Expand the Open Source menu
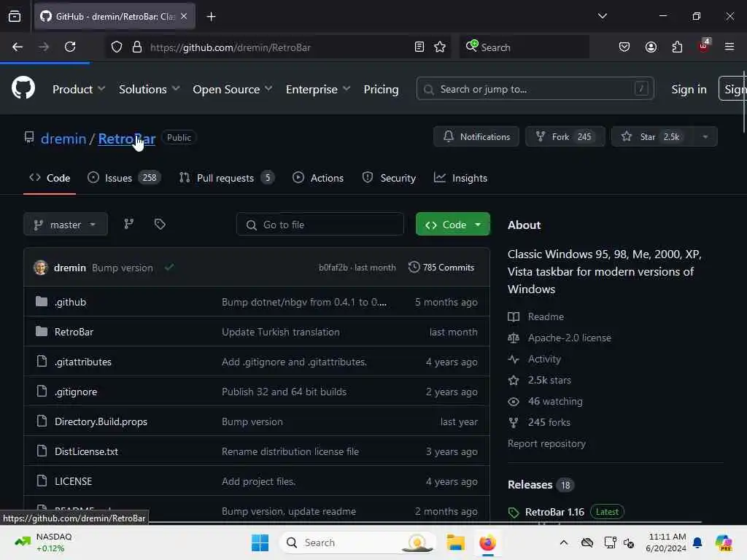The image size is (747, 560). click(233, 89)
